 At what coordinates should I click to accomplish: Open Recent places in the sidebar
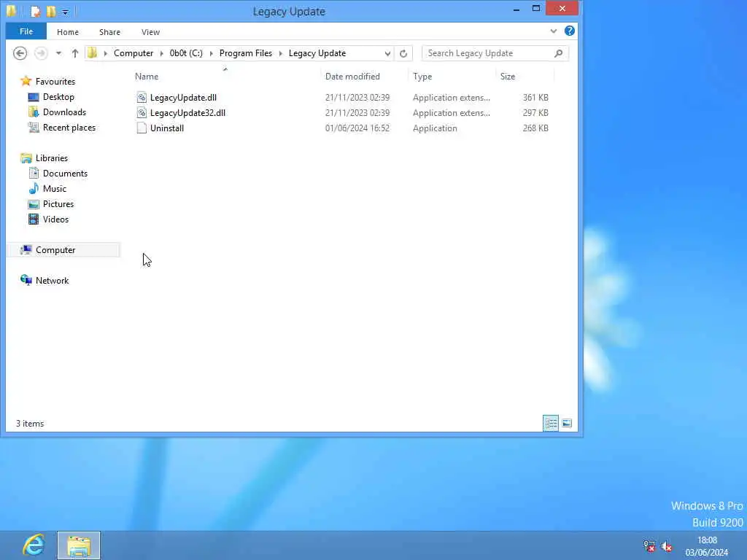pos(69,127)
